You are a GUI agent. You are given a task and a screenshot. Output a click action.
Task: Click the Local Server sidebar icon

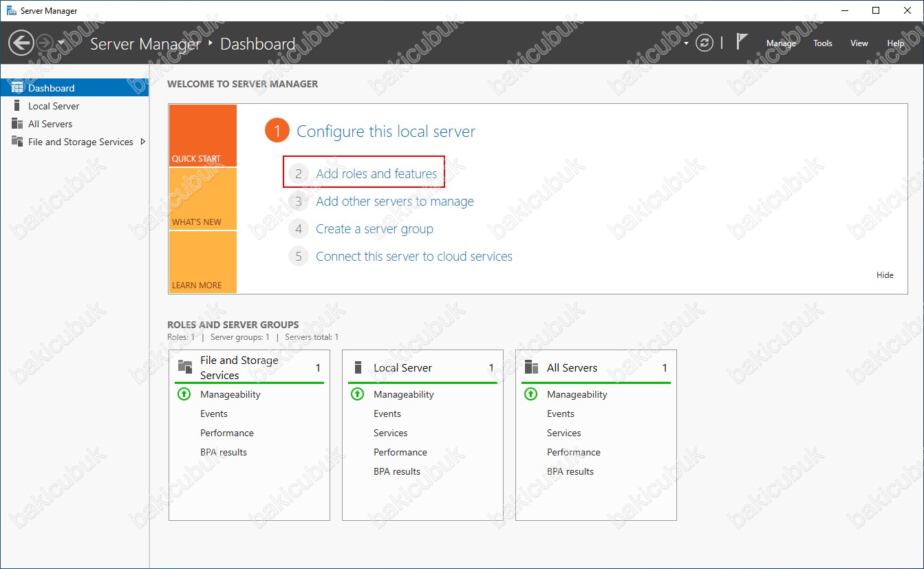click(17, 105)
